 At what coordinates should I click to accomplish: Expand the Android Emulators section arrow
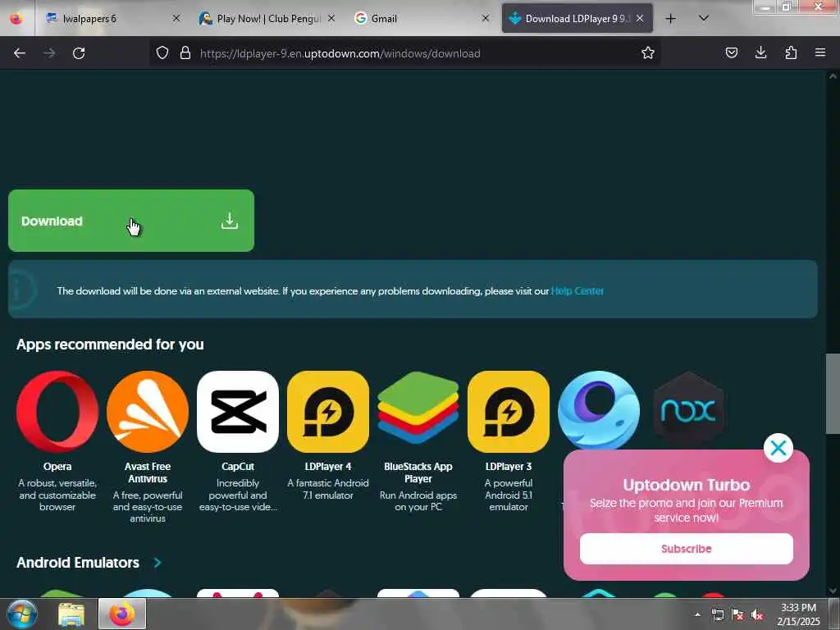pyautogui.click(x=157, y=563)
